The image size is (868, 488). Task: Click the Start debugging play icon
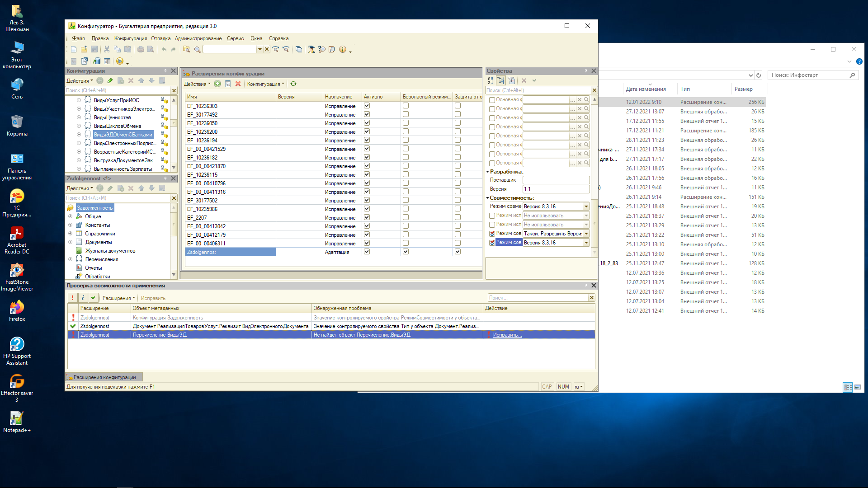pyautogui.click(x=120, y=61)
